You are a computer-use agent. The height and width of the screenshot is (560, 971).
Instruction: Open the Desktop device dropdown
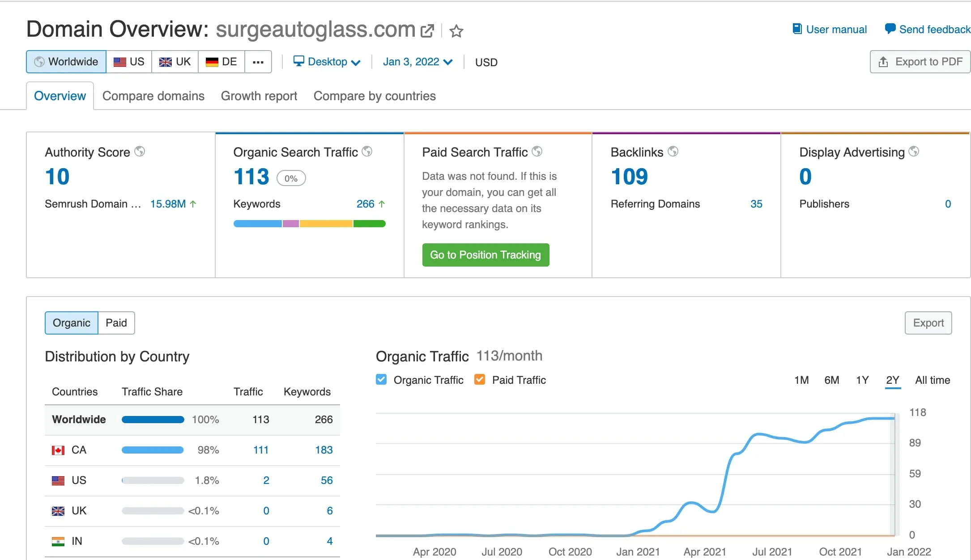click(327, 62)
